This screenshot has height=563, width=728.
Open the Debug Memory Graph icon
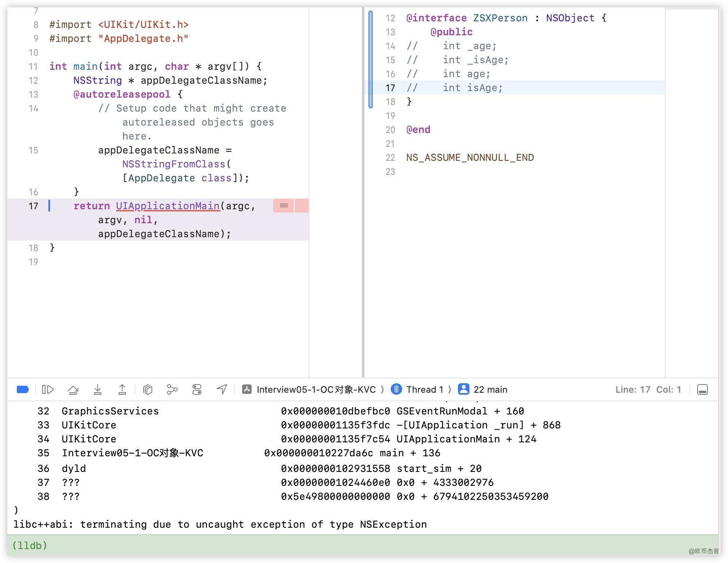172,389
